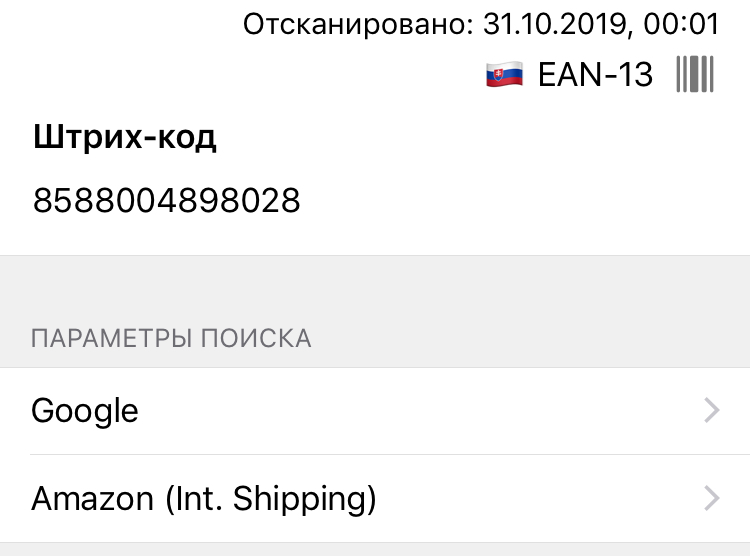
Task: Tap the EAN-13 format label
Action: tap(595, 75)
